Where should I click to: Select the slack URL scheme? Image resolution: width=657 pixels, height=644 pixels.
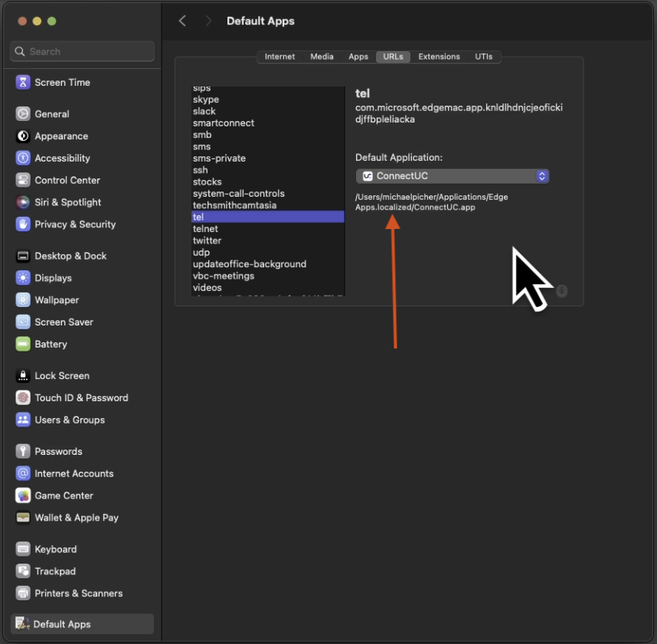(x=268, y=111)
